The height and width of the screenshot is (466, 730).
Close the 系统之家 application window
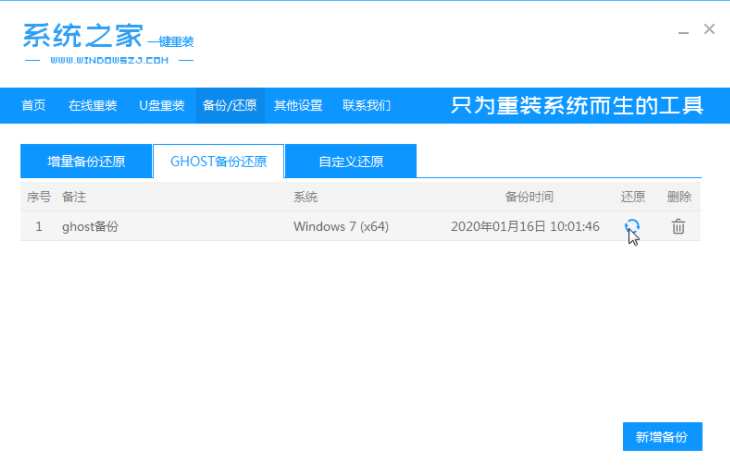point(709,30)
